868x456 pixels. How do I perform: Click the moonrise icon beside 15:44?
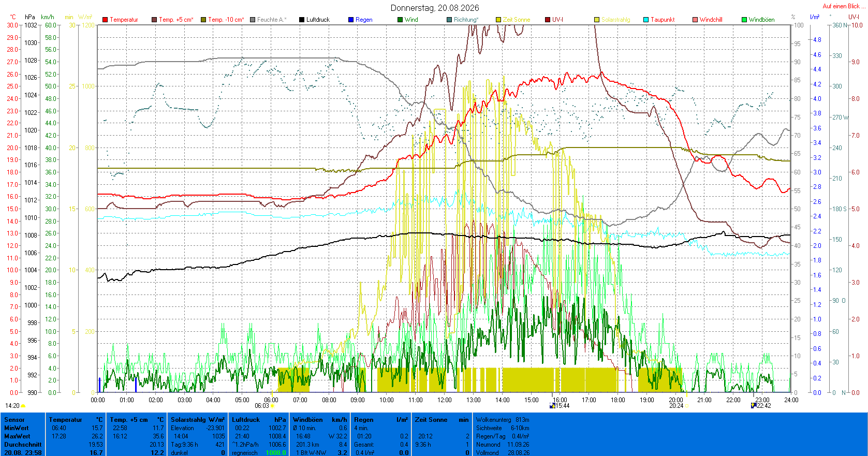click(553, 406)
